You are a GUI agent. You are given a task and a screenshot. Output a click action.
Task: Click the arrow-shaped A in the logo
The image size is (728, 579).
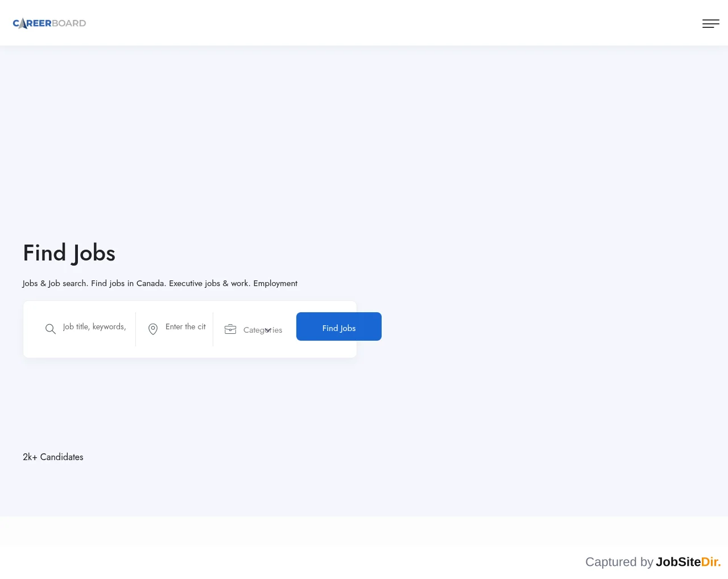(x=23, y=23)
